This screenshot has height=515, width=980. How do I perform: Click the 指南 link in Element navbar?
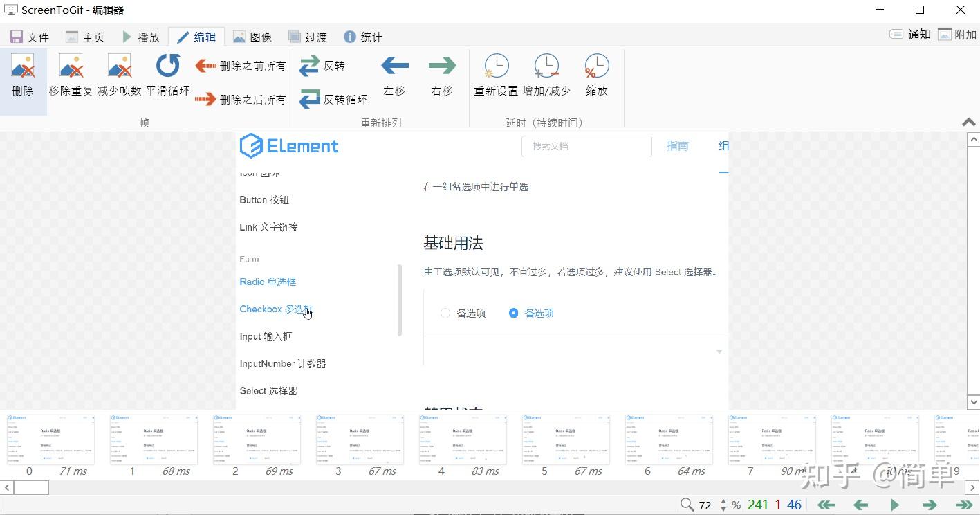pyautogui.click(x=678, y=145)
